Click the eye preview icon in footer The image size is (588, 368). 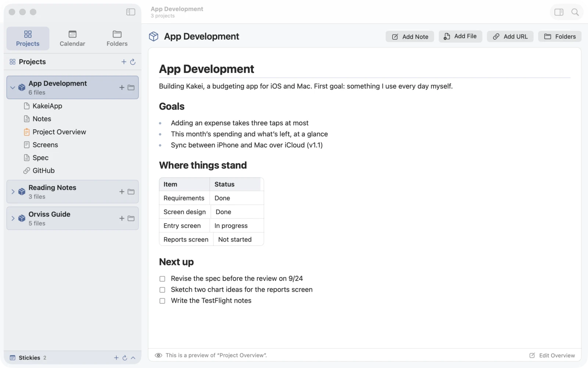pyautogui.click(x=158, y=355)
